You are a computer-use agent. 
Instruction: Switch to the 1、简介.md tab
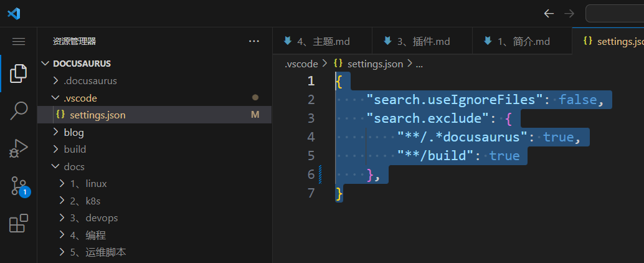click(x=522, y=41)
